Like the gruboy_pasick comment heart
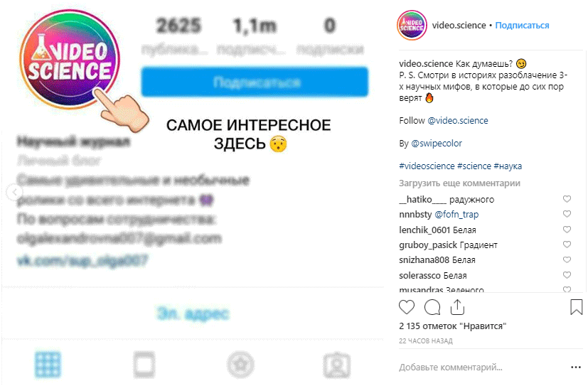This screenshot has width=588, height=386. (567, 245)
